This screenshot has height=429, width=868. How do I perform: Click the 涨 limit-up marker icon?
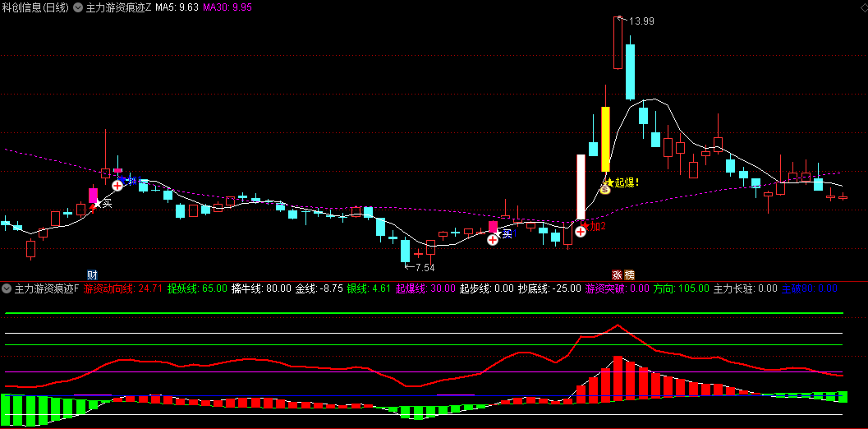click(x=617, y=274)
